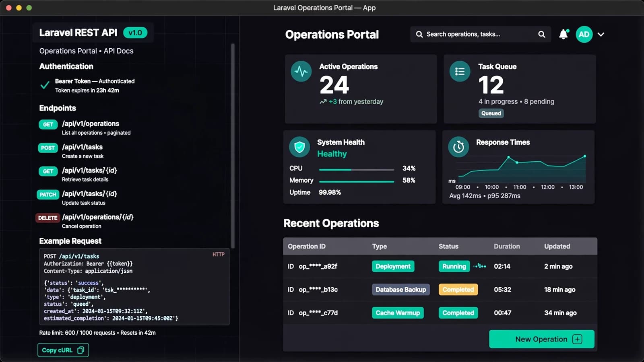644x362 pixels.
Task: Click the magnifier icon at search field's right
Action: click(x=542, y=35)
